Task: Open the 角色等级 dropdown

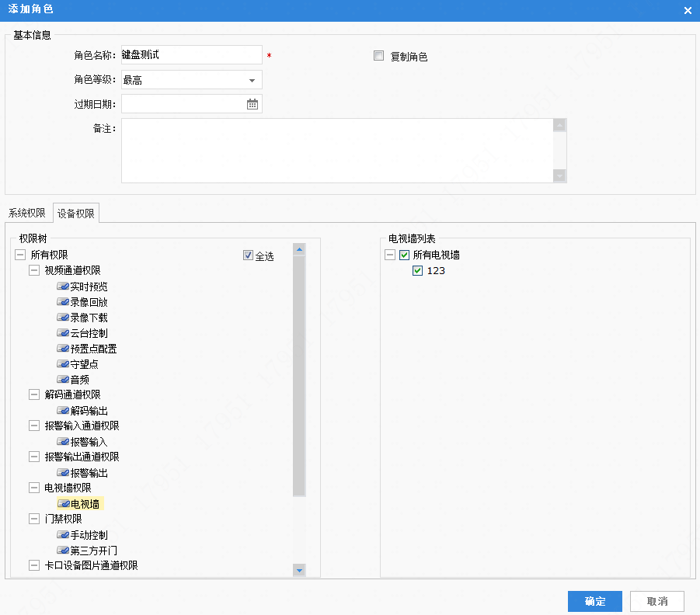Action: pyautogui.click(x=252, y=80)
